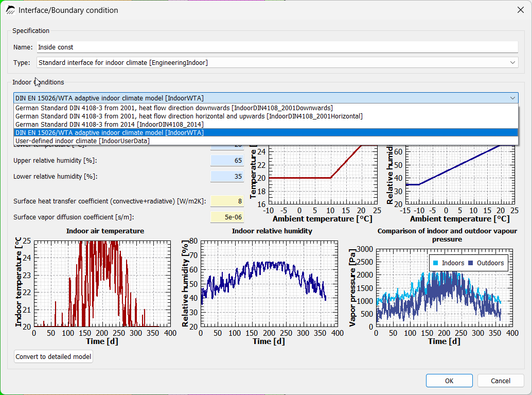Click the 'Upper relative humidity [%]:' label

click(x=55, y=160)
